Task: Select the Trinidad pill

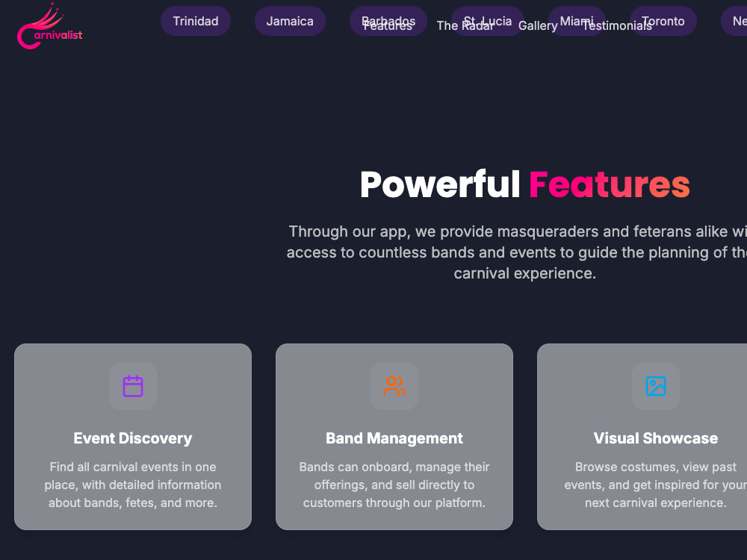Action: [x=195, y=21]
